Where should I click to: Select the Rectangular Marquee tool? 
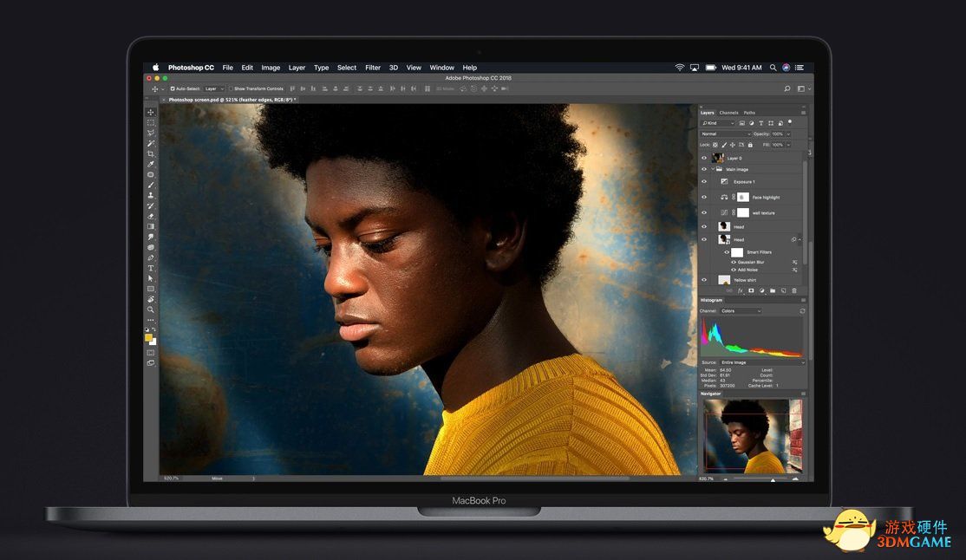(x=151, y=122)
